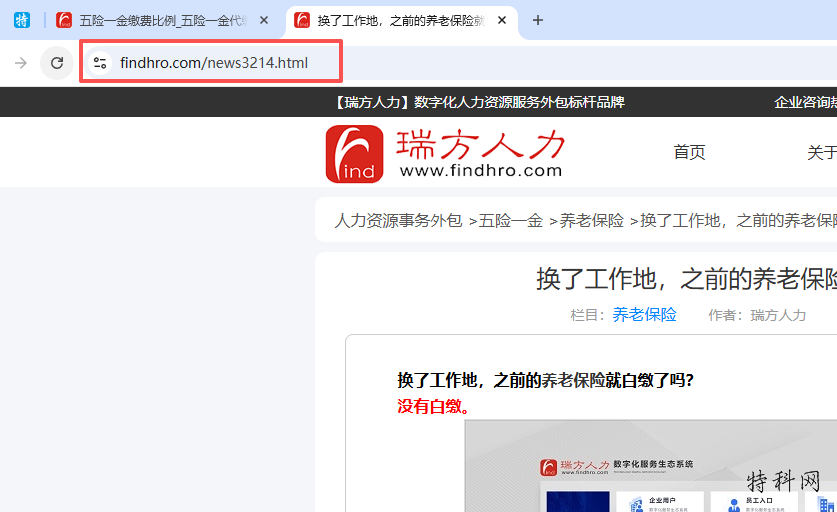Click the article heading 换了工作地，之前的养老保险就白缴了吗?
Viewport: 837px width, 512px height.
545,380
